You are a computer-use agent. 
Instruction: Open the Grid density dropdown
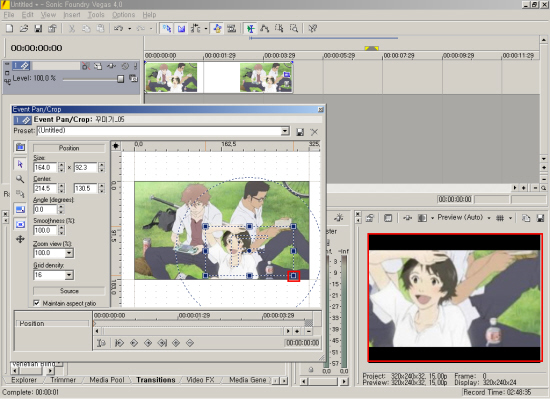point(69,275)
